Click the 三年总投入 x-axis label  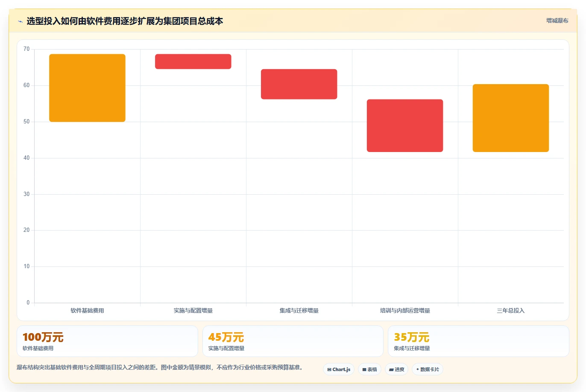[x=511, y=311]
